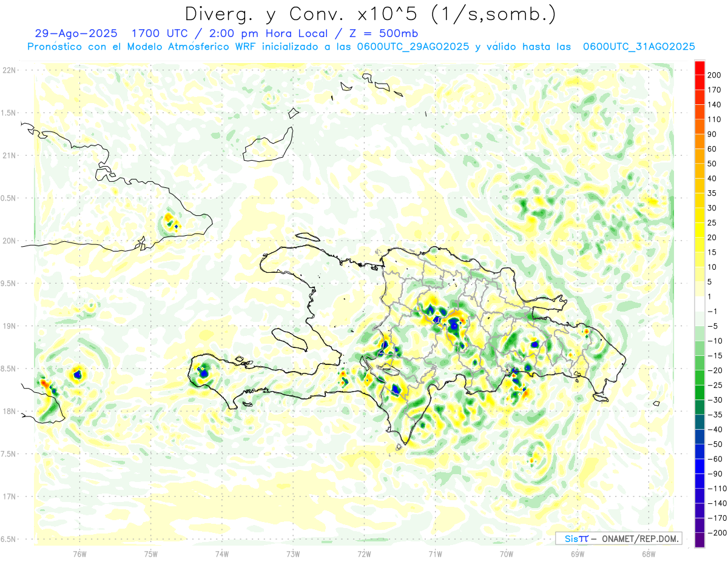Click the SisTT ONAMET/REP.DOM. logo box
The image size is (728, 562).
618,538
